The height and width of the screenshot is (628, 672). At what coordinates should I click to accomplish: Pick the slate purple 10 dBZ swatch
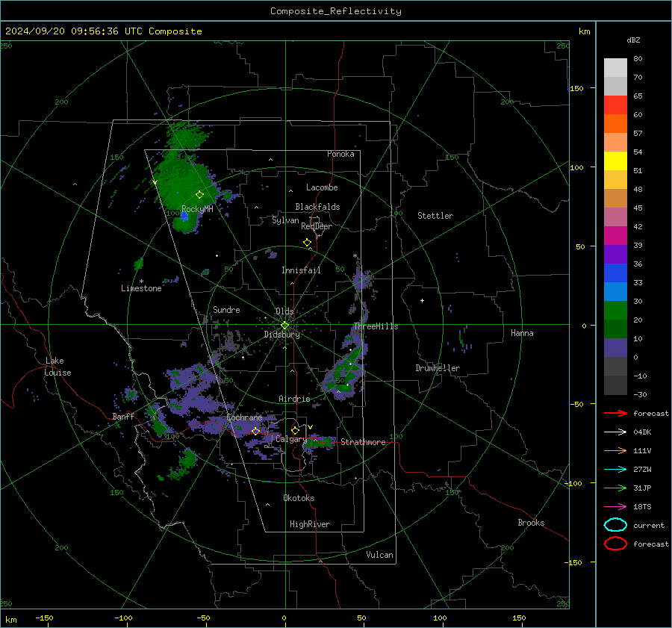615,348
